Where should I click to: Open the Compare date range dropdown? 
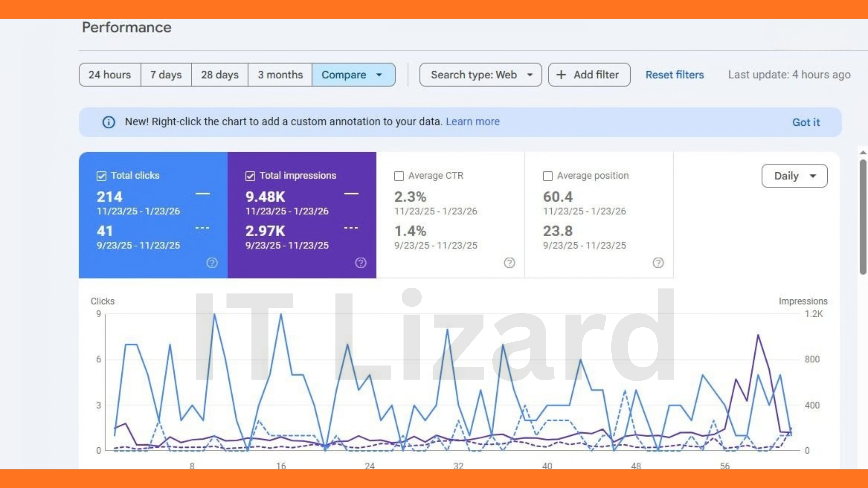click(x=353, y=75)
